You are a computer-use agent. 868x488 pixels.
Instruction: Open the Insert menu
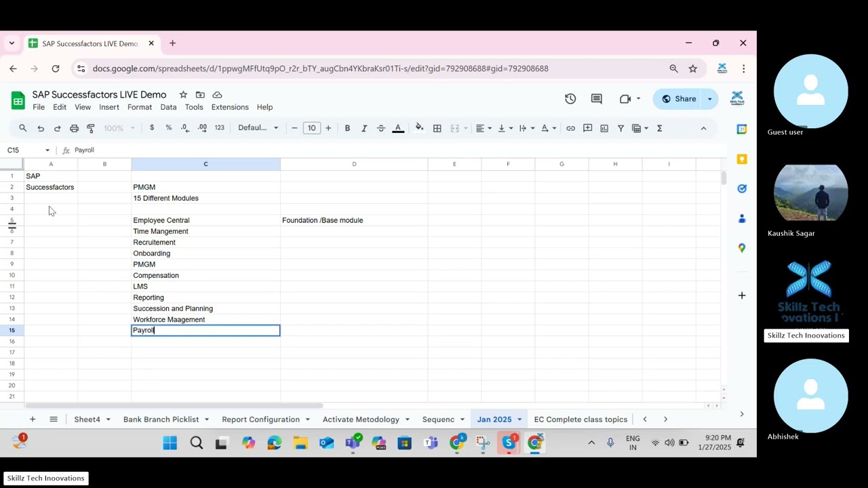(x=109, y=107)
